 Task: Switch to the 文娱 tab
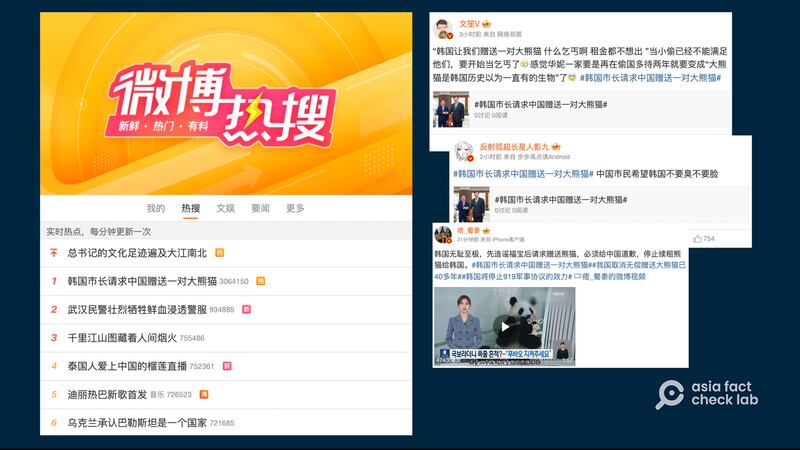(x=226, y=208)
